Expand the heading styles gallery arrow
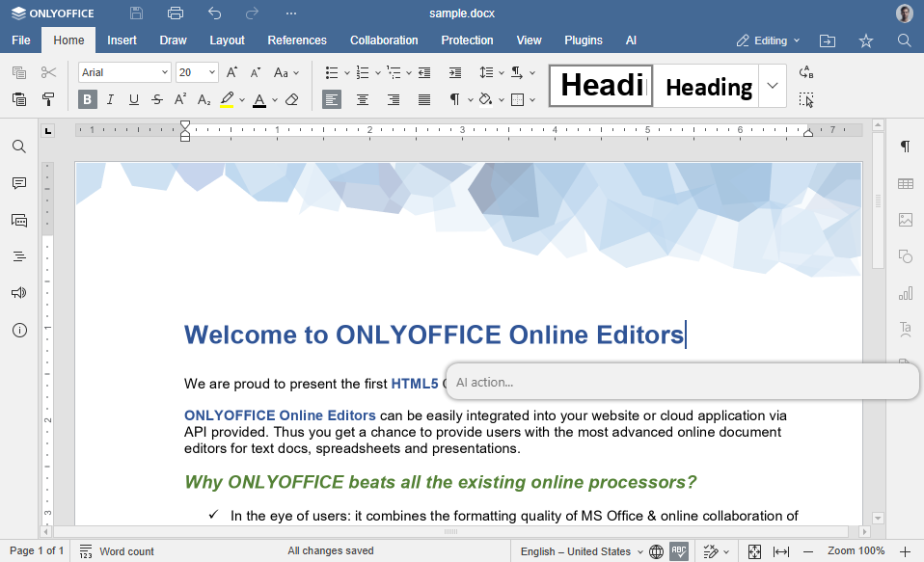 click(773, 86)
